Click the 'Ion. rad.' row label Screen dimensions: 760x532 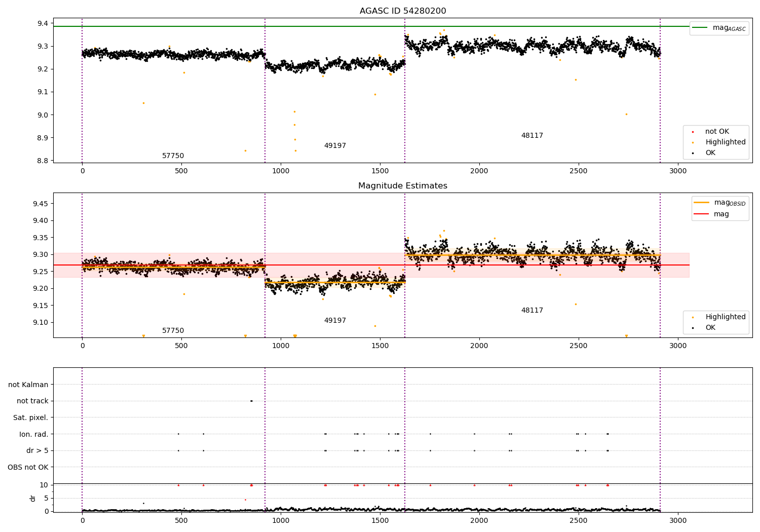[x=34, y=434]
